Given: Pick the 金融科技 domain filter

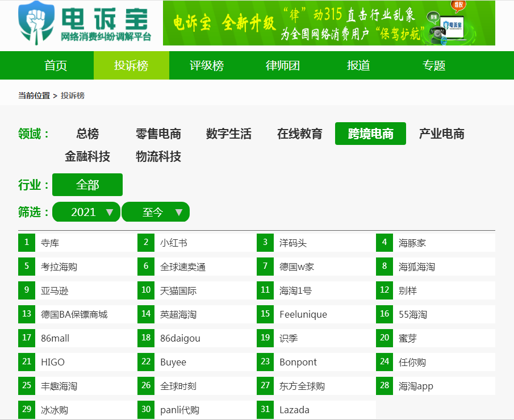Looking at the screenshot, I should [x=87, y=156].
